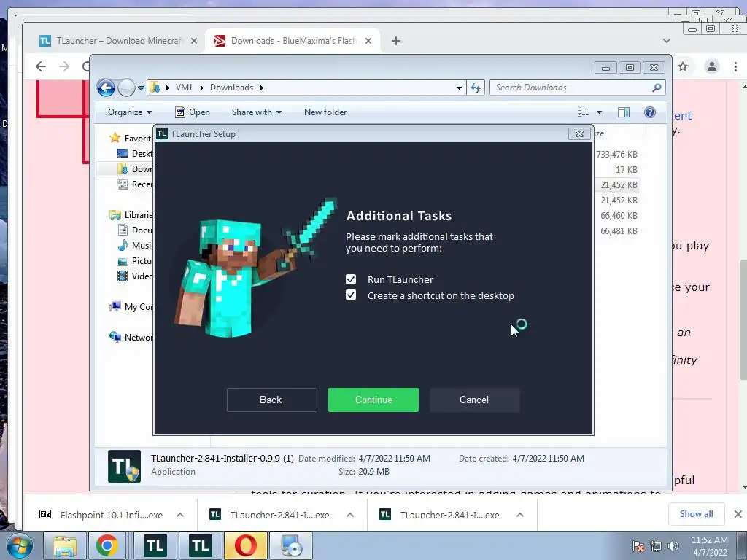747x560 pixels.
Task: Expand the address bar history dropdown
Action: (459, 87)
